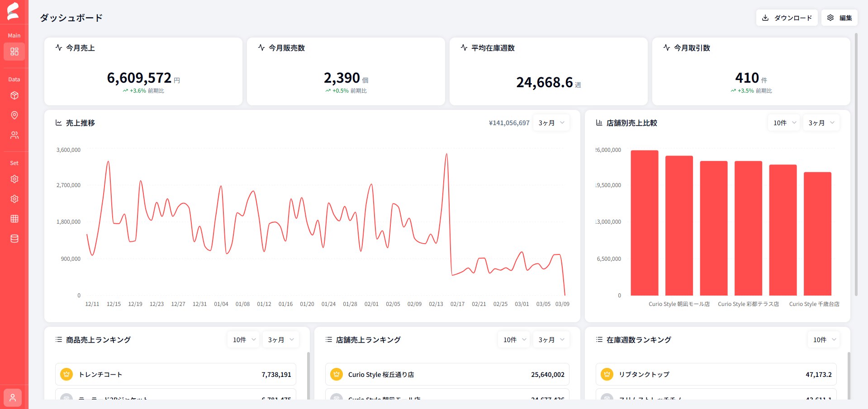The image size is (868, 409).
Task: Click the second settings gear icon in sidebar
Action: coord(14,199)
